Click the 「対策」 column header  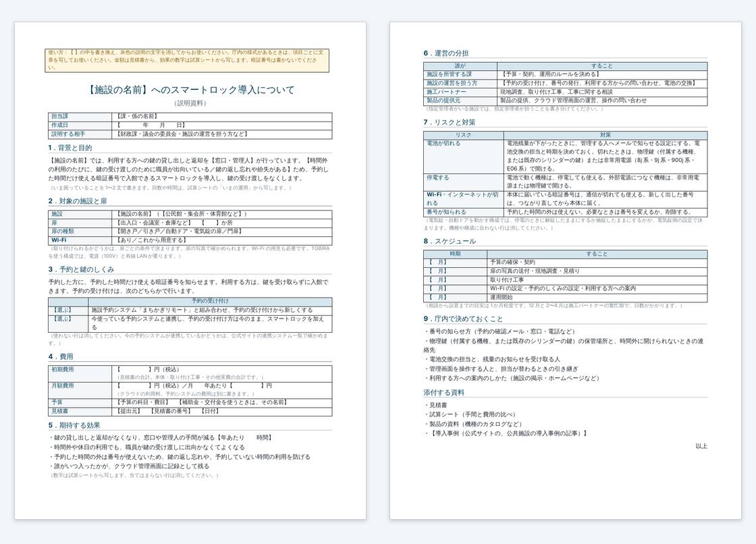pyautogui.click(x=605, y=135)
